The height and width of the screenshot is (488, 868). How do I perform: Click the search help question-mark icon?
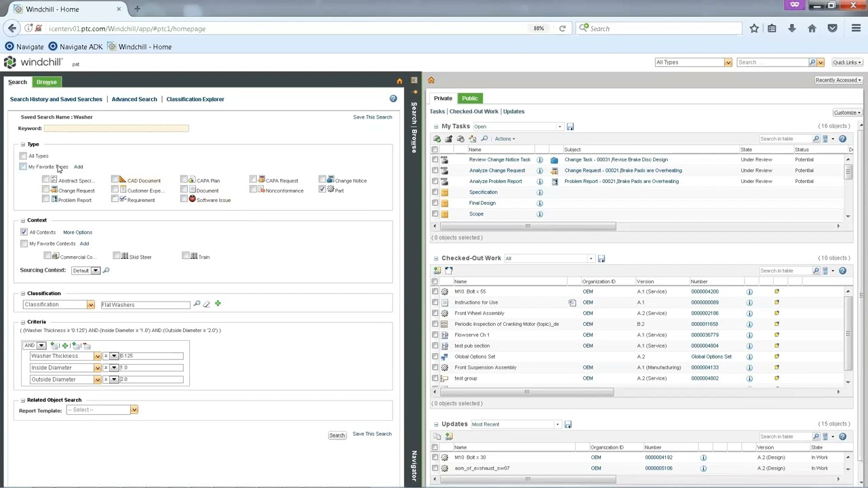[393, 99]
